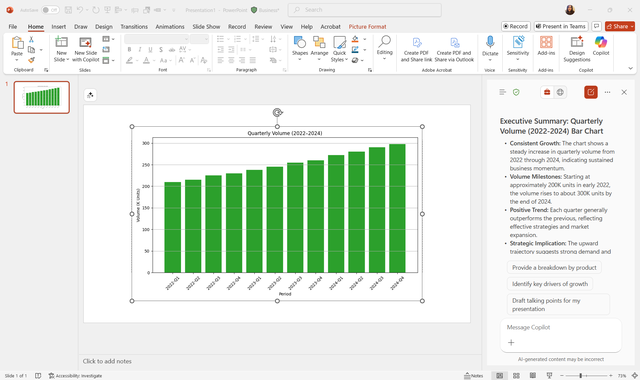Switch to Reading View
The image size is (640, 380).
click(x=533, y=376)
